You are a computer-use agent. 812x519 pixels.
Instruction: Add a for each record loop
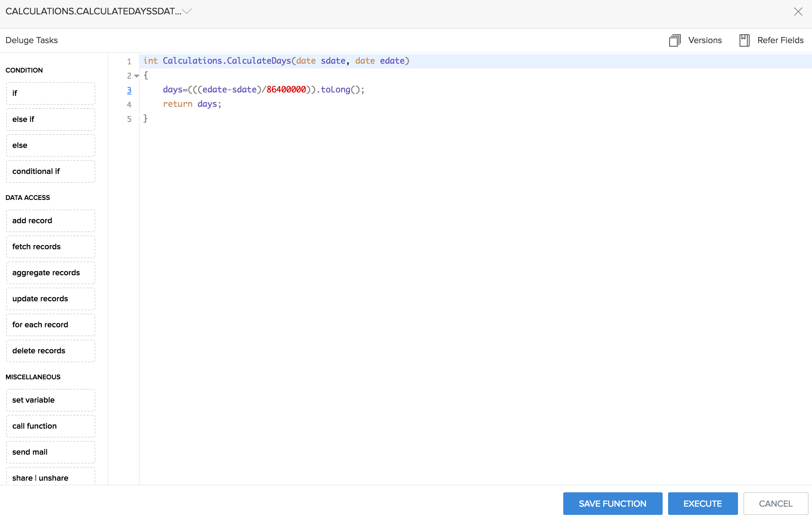pos(50,325)
